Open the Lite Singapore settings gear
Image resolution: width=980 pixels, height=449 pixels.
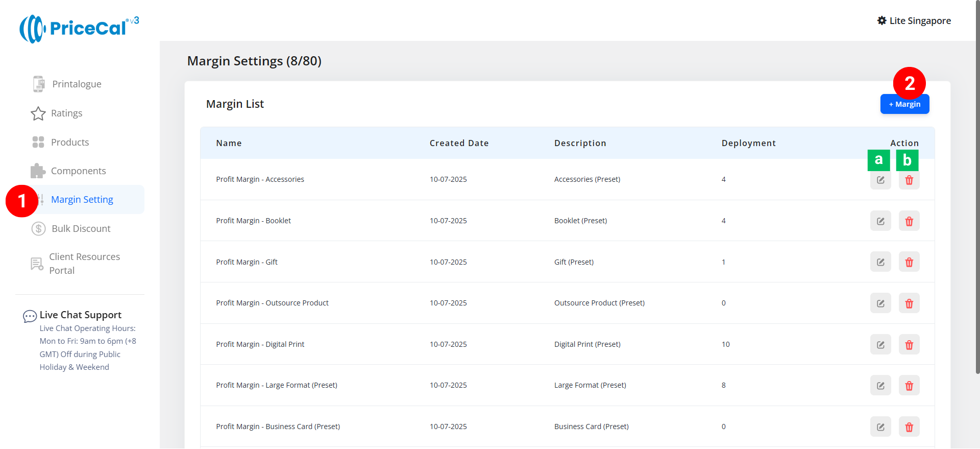click(881, 21)
